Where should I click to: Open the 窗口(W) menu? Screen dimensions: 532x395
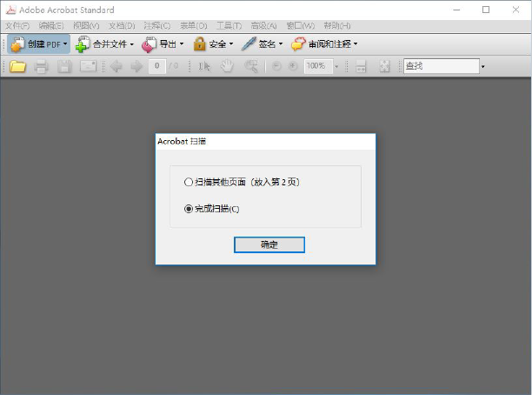click(x=301, y=26)
